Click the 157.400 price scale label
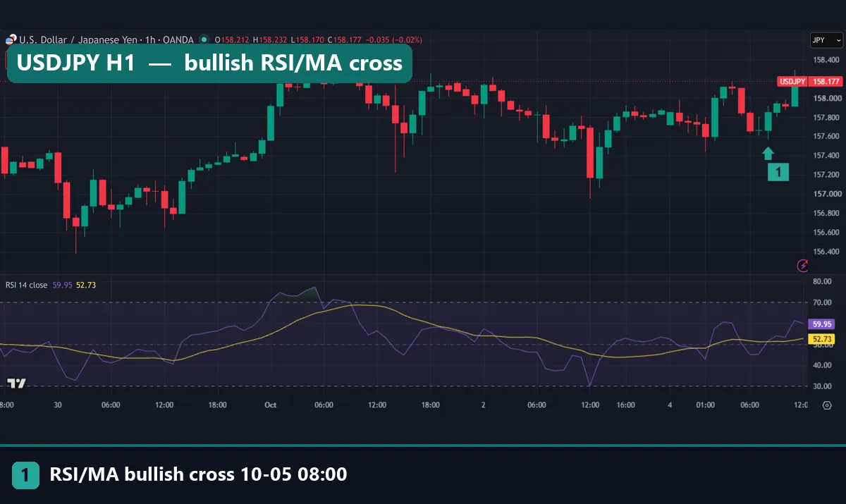The image size is (846, 504). pyautogui.click(x=826, y=156)
